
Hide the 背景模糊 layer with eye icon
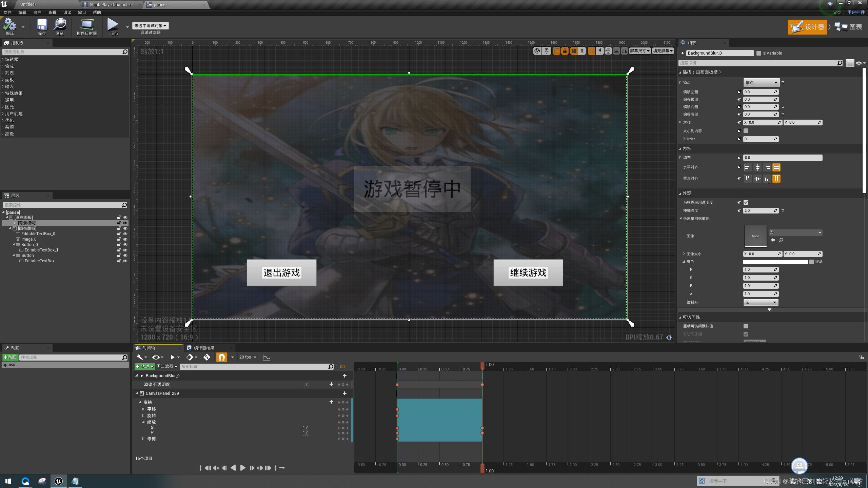click(125, 223)
